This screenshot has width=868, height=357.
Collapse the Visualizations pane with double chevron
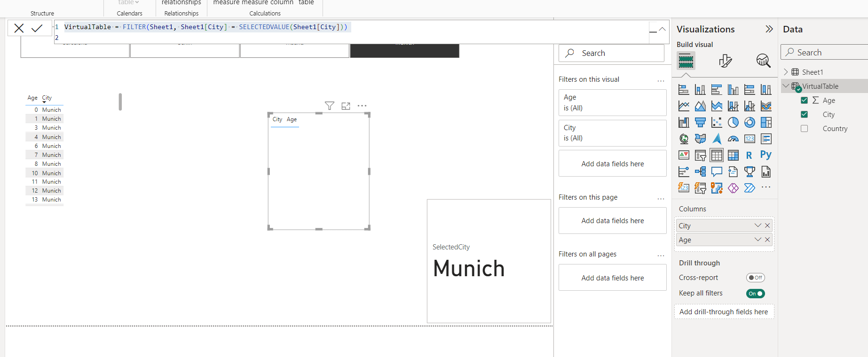[769, 29]
